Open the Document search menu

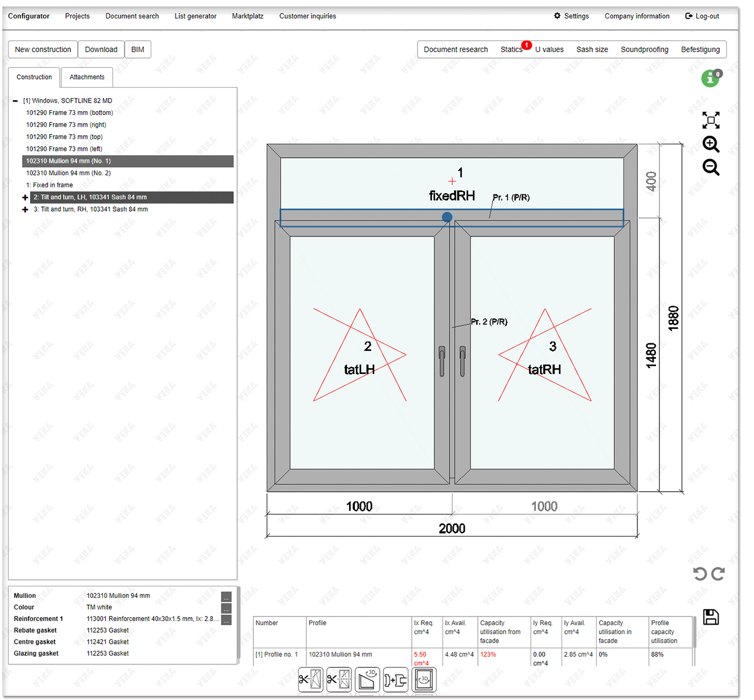[132, 16]
